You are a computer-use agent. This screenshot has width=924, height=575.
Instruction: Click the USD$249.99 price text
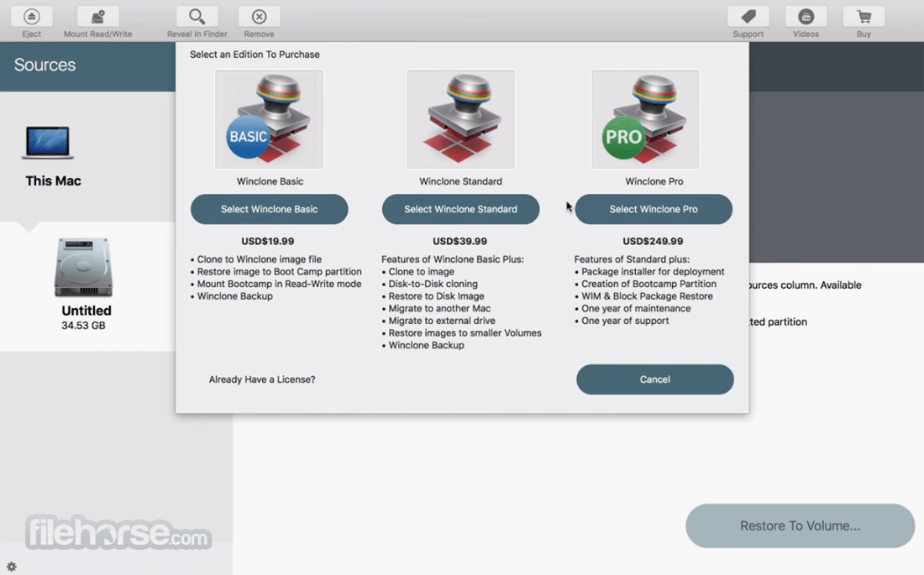point(653,241)
